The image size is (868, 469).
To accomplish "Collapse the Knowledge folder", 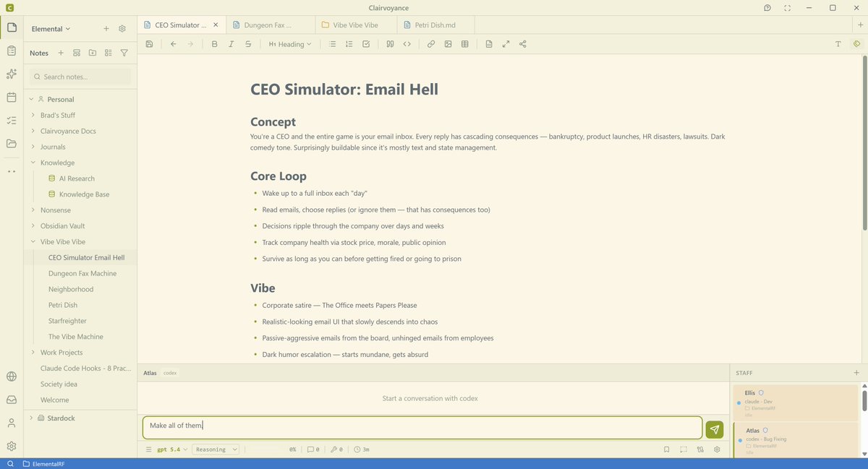I will click(33, 163).
